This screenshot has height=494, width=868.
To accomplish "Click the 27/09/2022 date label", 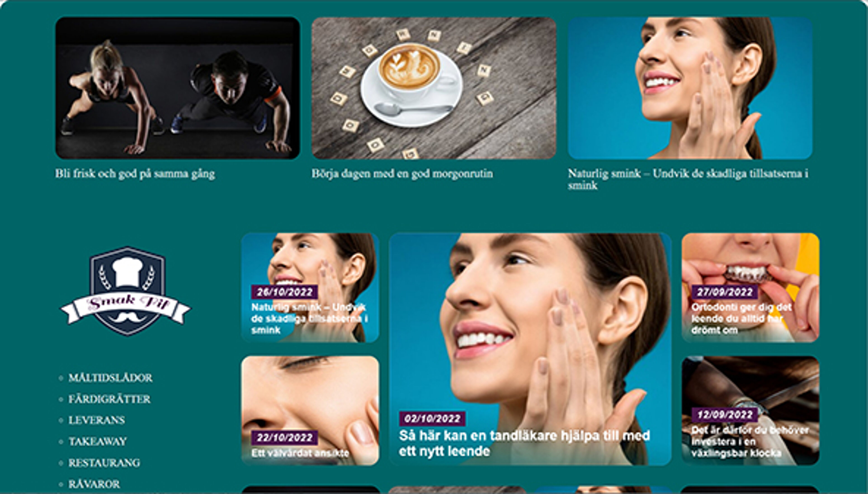I will click(x=724, y=292).
